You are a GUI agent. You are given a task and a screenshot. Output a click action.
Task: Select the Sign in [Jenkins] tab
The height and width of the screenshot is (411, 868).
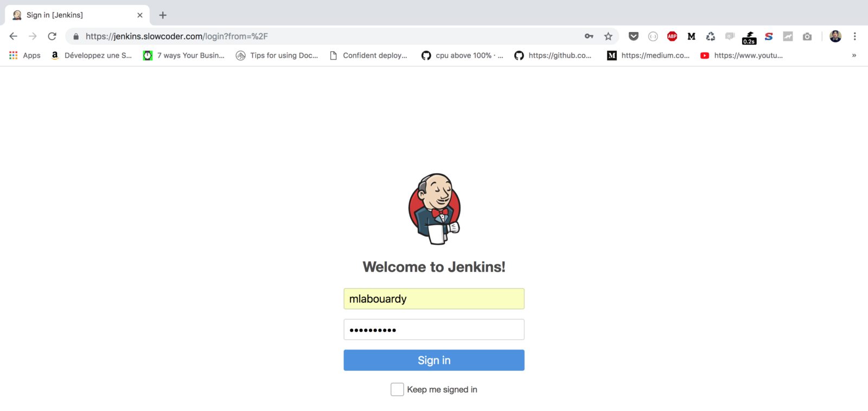point(71,15)
